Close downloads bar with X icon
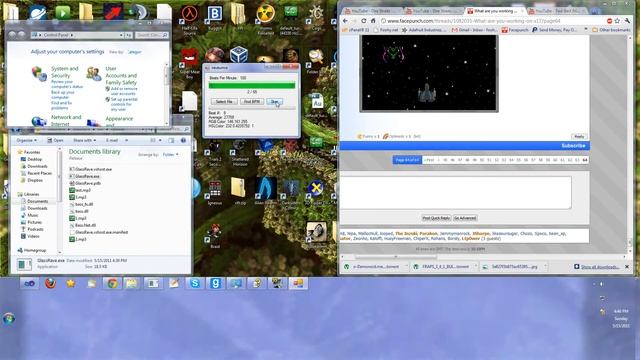The width and height of the screenshot is (640, 360). point(627,267)
